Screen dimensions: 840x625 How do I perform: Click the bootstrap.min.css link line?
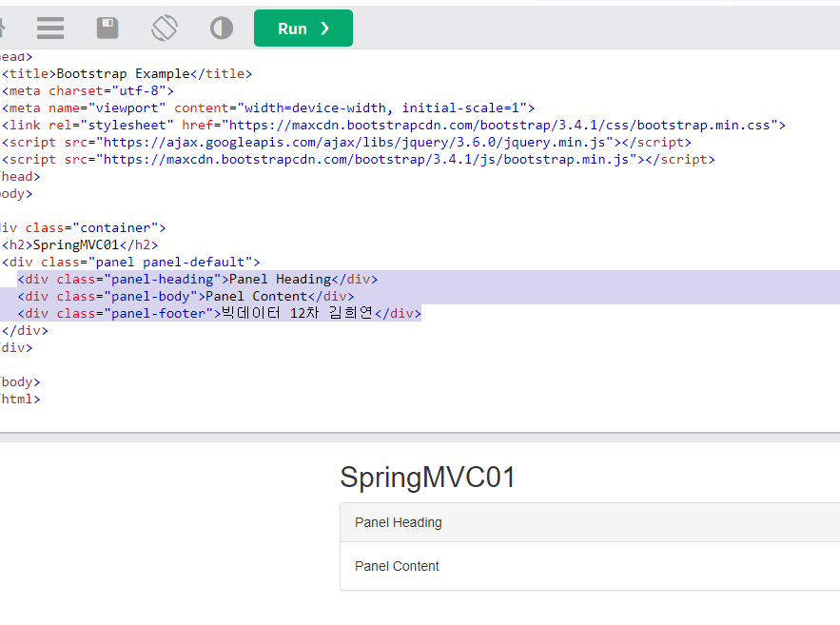[394, 126]
